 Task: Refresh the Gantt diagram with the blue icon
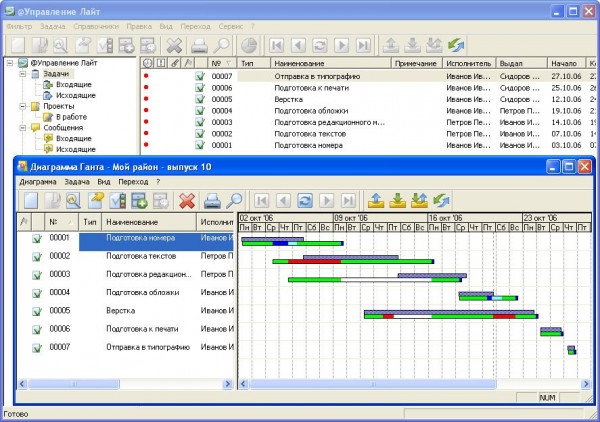pyautogui.click(x=305, y=200)
